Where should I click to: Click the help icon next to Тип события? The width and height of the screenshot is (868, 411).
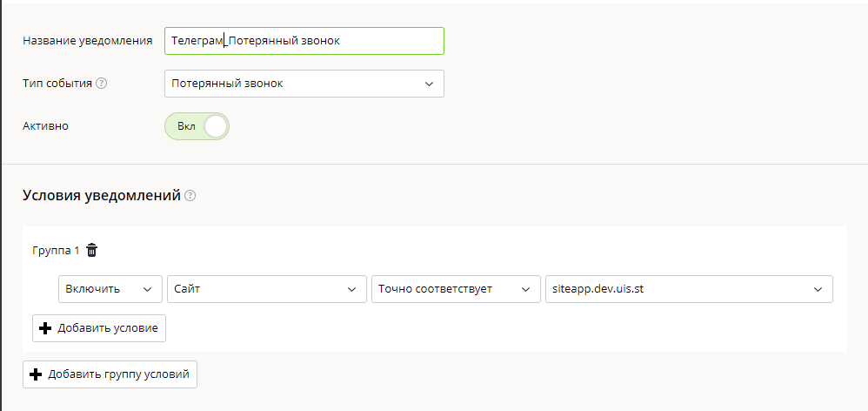(101, 84)
